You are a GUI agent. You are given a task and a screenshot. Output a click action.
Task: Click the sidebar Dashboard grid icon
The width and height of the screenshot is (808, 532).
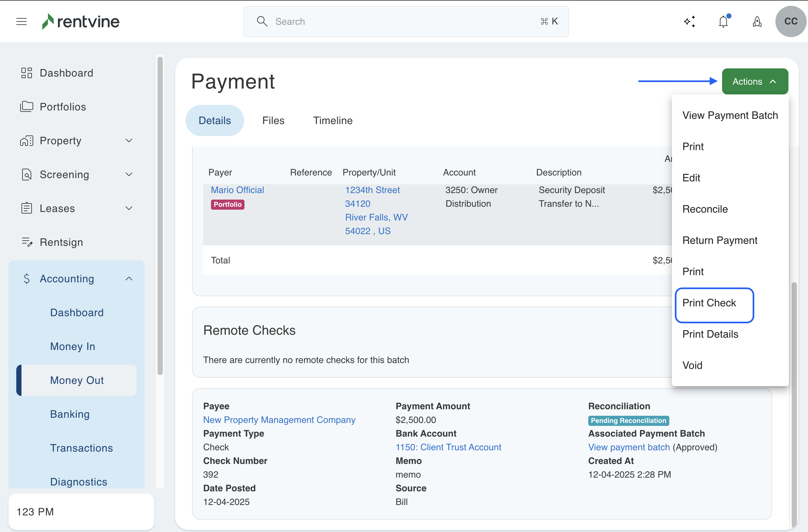tap(26, 73)
